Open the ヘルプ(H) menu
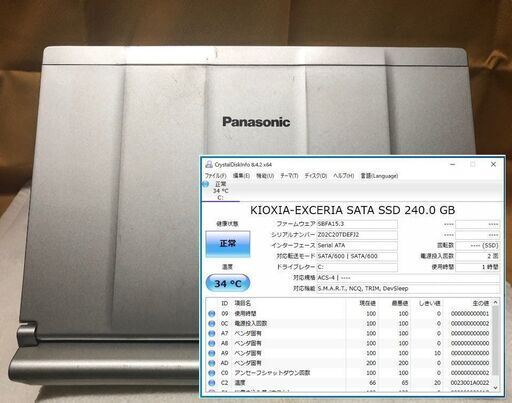The width and height of the screenshot is (512, 403). point(344,176)
